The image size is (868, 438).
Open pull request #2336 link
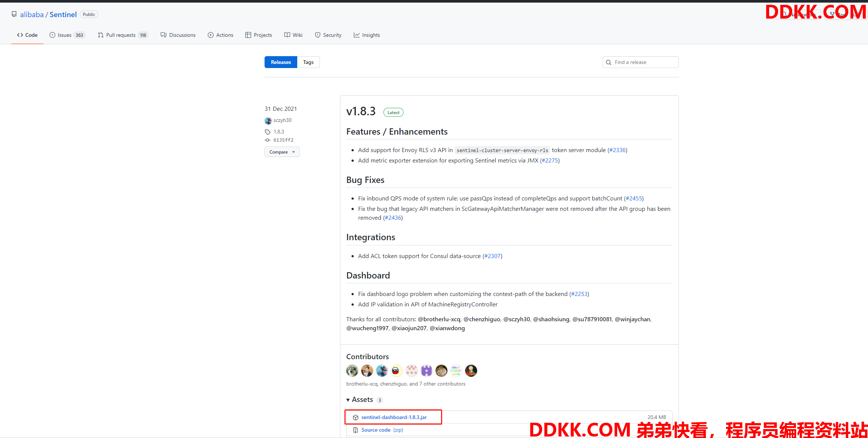point(618,150)
